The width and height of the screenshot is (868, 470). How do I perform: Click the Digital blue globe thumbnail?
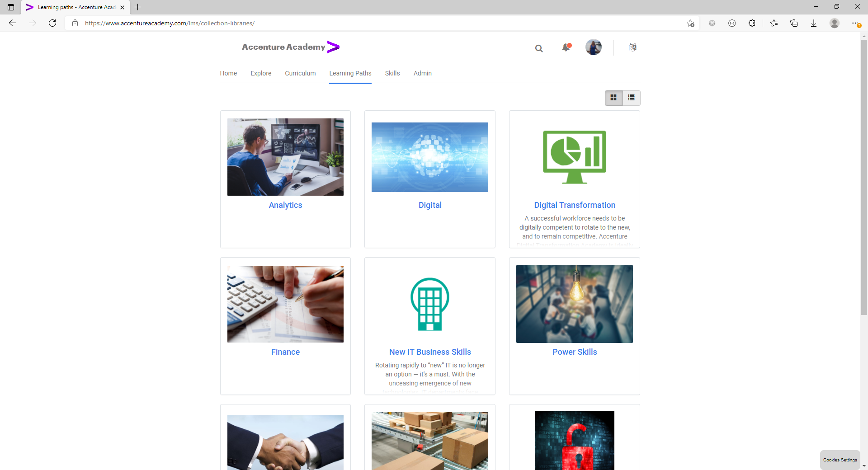430,157
